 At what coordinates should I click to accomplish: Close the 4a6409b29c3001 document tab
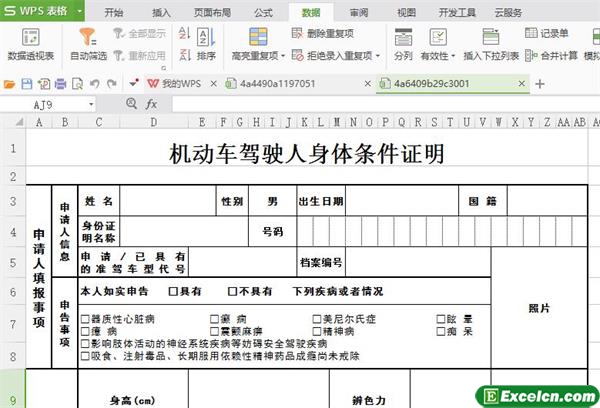coord(522,83)
